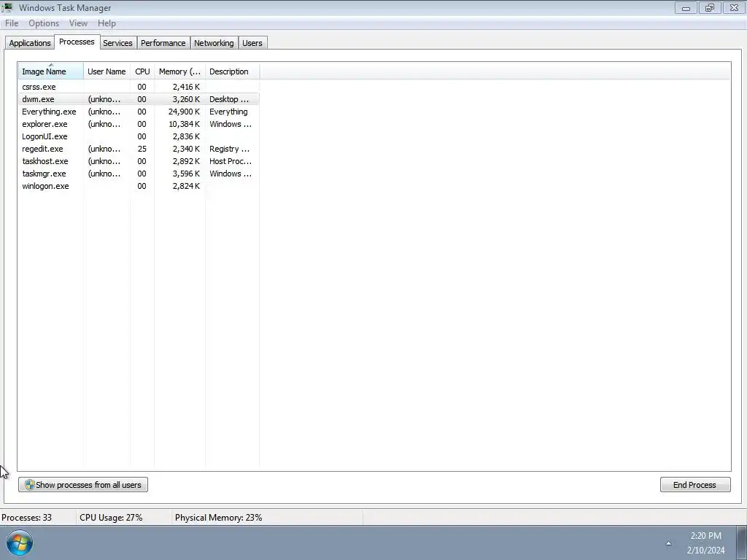Restore down the Task Manager window
Screen dimensions: 747x560
710,7
